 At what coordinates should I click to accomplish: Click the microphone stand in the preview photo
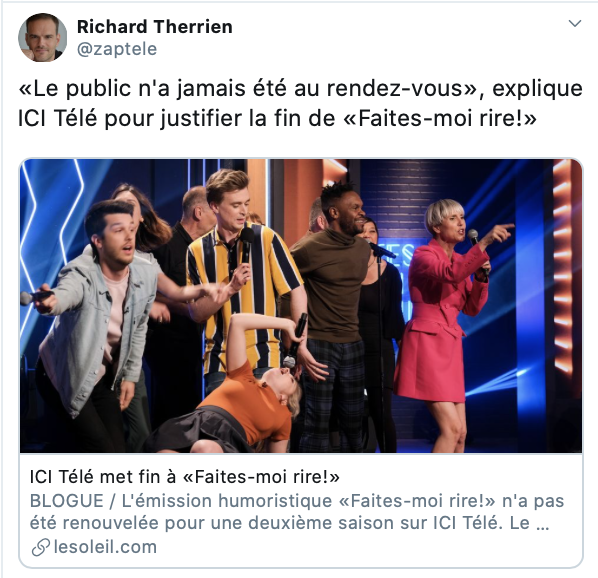(x=380, y=343)
